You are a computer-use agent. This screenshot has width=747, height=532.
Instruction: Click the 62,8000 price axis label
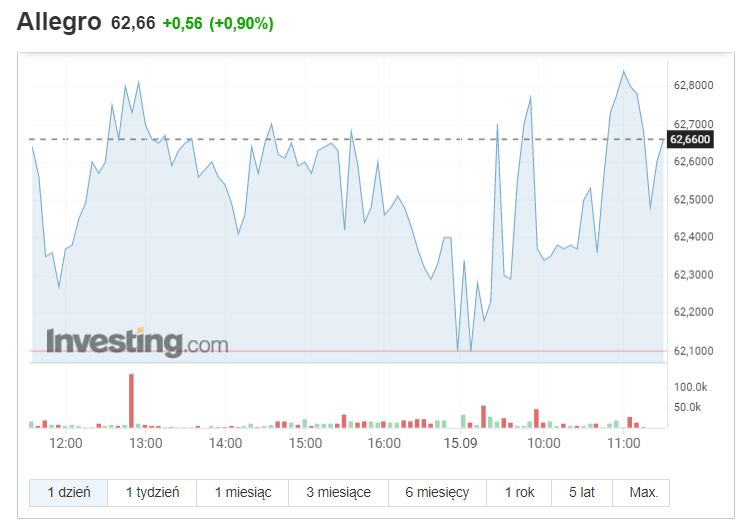[693, 85]
